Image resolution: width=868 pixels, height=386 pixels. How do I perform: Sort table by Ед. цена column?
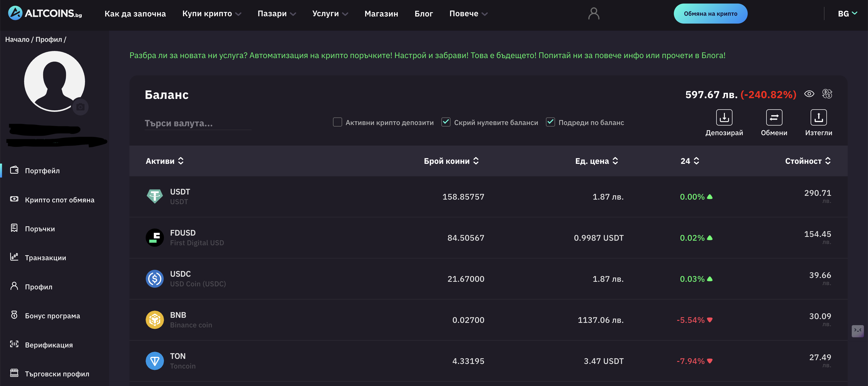(596, 161)
